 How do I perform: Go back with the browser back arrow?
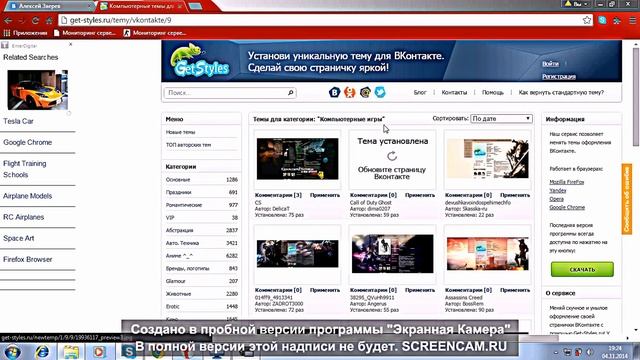click(8, 20)
